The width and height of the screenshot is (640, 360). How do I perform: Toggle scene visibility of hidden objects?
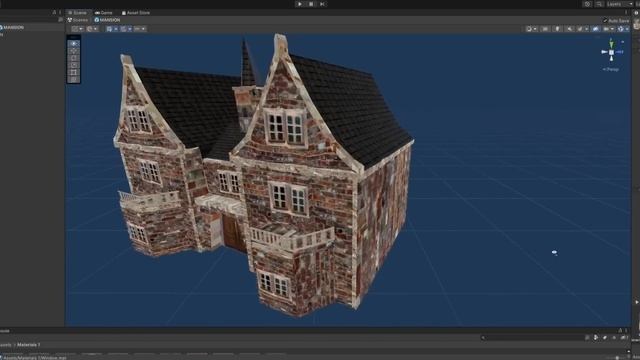(596, 29)
